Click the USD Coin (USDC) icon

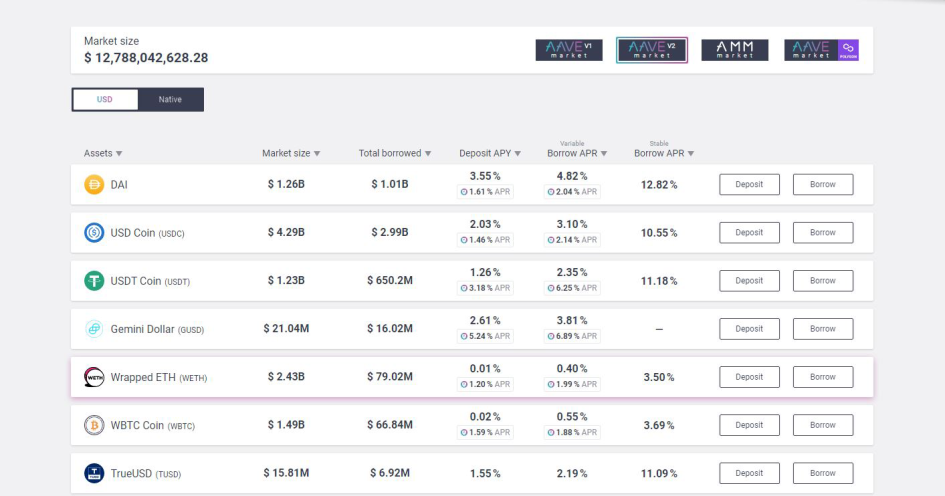point(94,233)
